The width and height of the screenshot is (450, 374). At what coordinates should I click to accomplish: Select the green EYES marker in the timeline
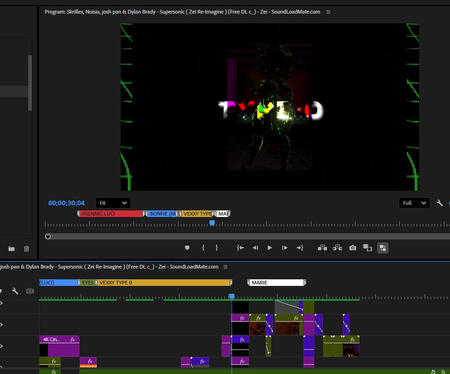pyautogui.click(x=88, y=283)
